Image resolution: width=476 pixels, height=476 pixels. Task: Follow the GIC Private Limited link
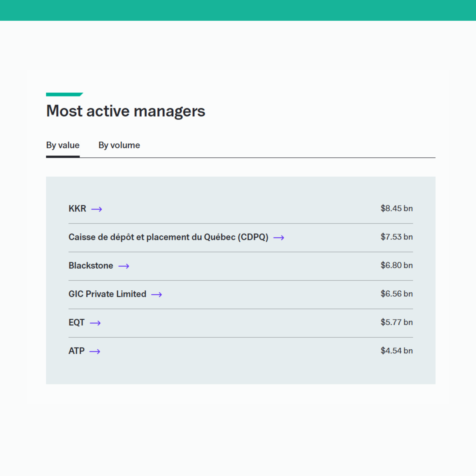[107, 294]
